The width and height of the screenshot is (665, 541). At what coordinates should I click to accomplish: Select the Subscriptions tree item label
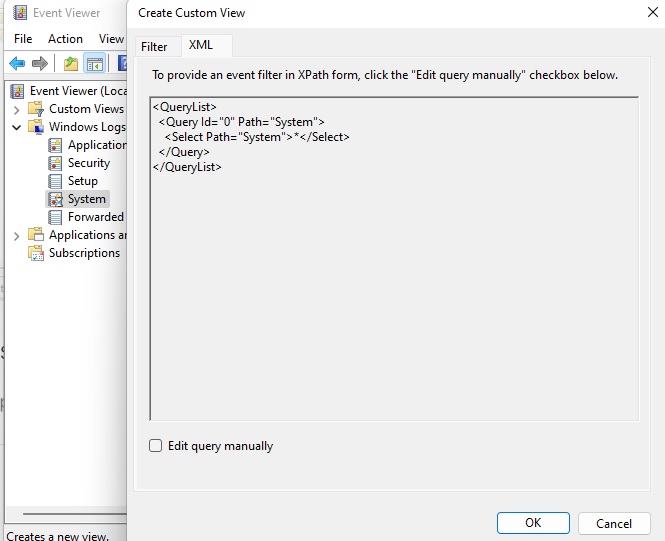point(84,253)
